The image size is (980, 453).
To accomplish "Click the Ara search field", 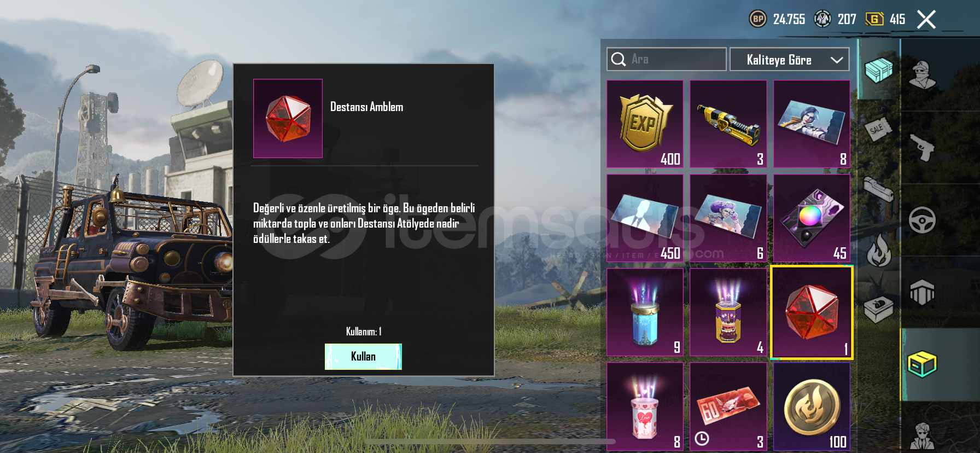I will [667, 59].
